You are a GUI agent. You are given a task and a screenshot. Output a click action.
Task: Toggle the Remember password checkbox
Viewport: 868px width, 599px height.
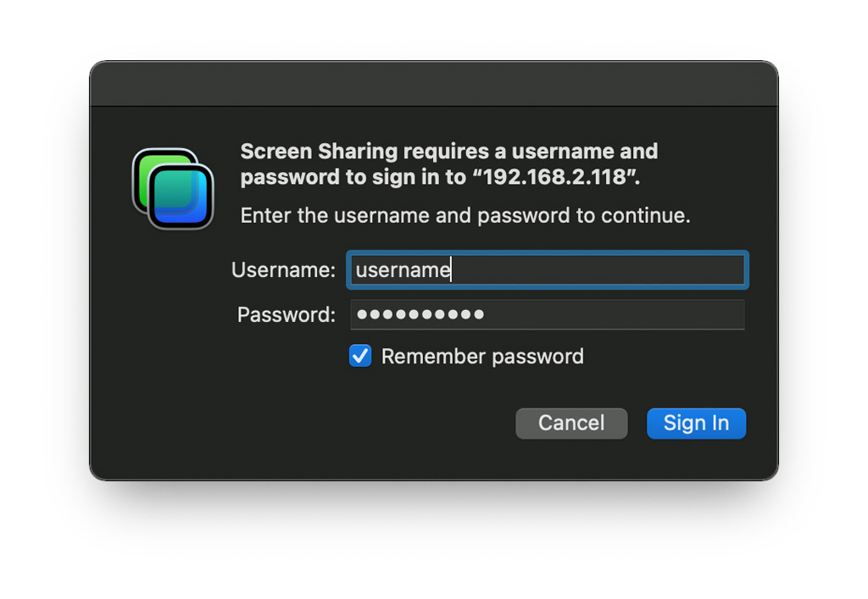(359, 356)
